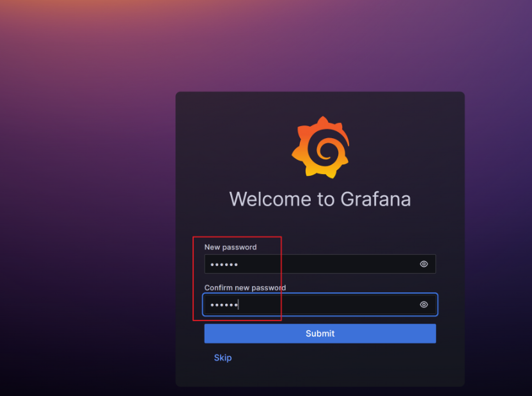Click the New password input field
The image size is (532, 396).
(320, 264)
